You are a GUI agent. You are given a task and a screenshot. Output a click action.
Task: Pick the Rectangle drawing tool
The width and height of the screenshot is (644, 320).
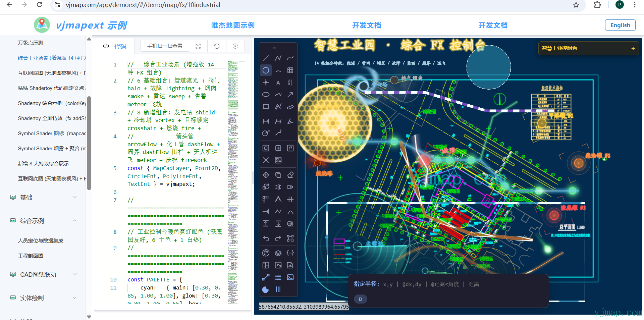pos(266,107)
